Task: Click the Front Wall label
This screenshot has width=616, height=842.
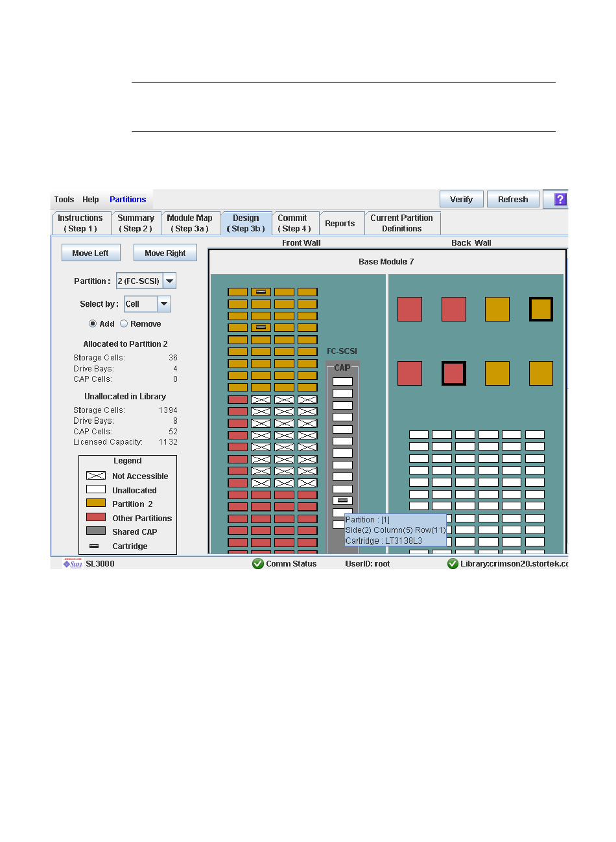Action: click(302, 243)
